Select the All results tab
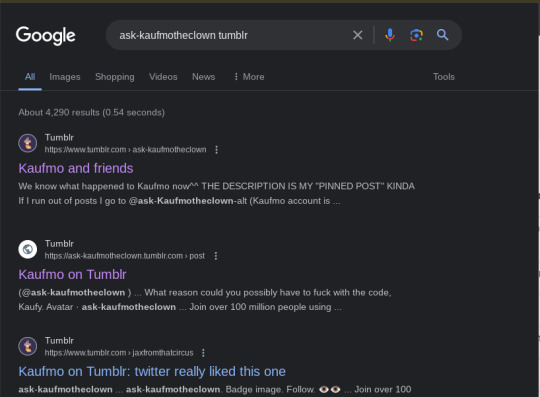Image resolution: width=540 pixels, height=397 pixels. click(x=30, y=77)
